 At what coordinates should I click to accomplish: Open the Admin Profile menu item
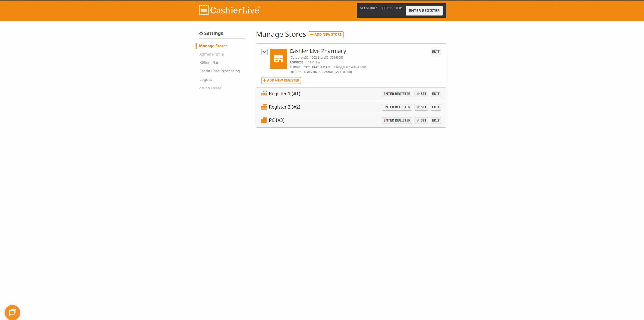pos(211,54)
